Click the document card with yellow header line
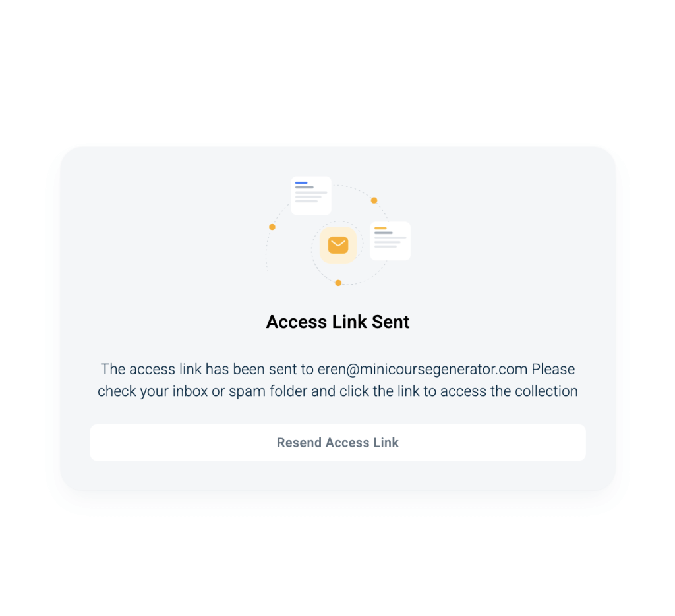The image size is (675, 616). (x=390, y=241)
